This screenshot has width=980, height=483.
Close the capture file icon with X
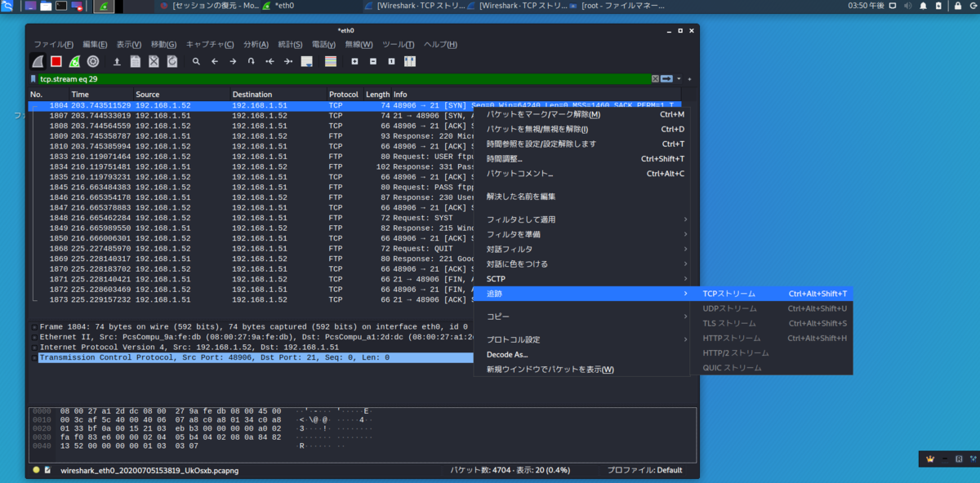click(x=154, y=61)
